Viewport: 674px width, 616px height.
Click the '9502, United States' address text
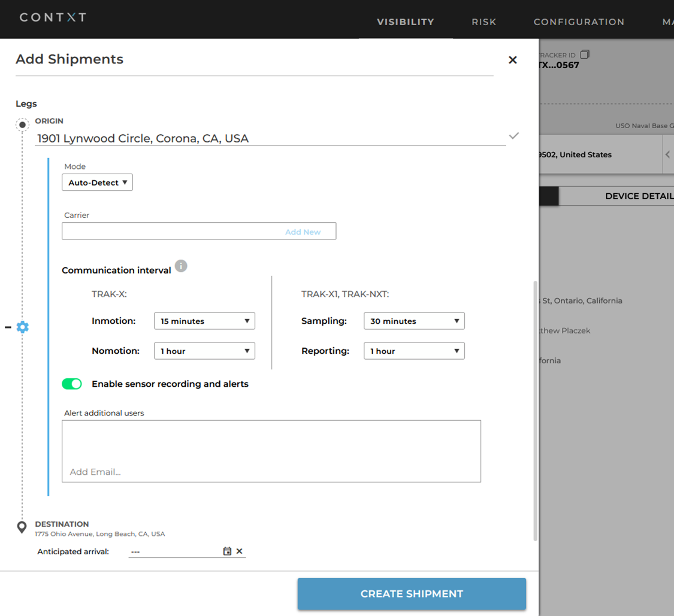tap(575, 154)
